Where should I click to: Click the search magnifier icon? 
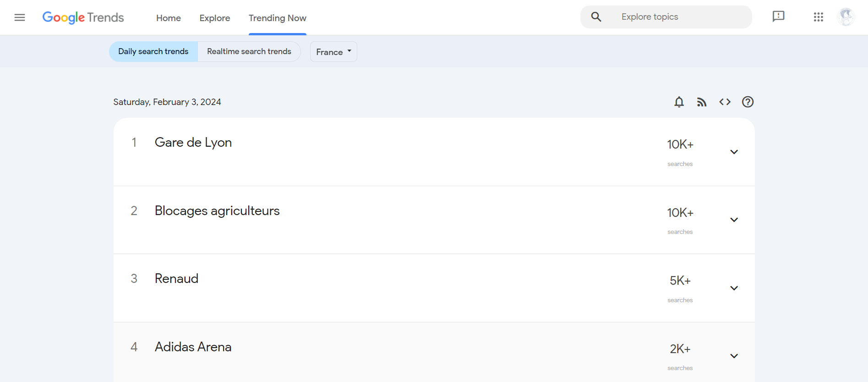[x=596, y=17]
